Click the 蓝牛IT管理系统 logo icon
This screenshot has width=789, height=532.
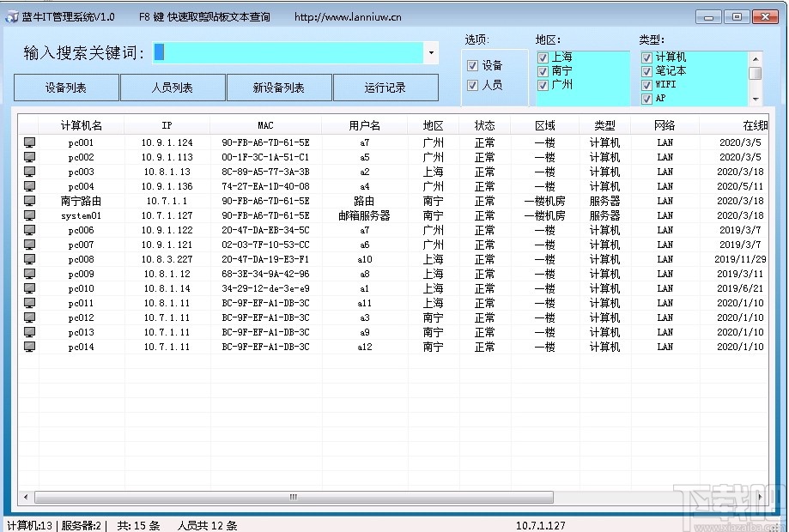[x=11, y=15]
